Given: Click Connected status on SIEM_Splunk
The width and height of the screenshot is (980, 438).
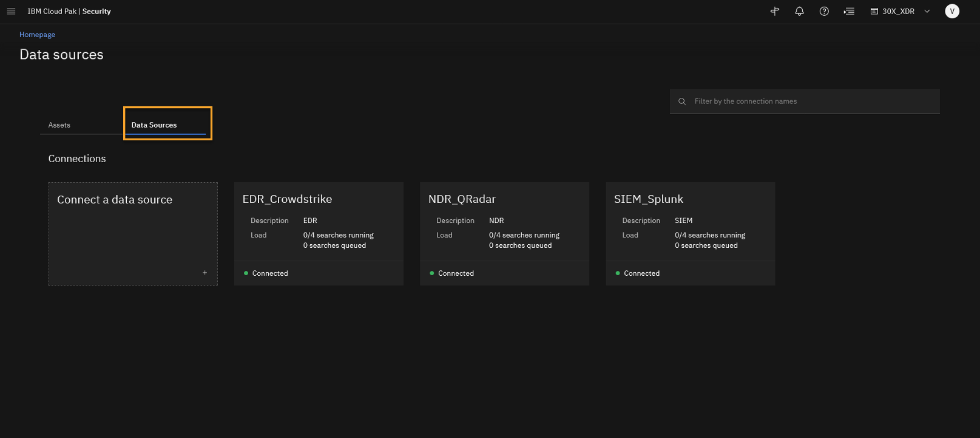Looking at the screenshot, I should coord(641,273).
